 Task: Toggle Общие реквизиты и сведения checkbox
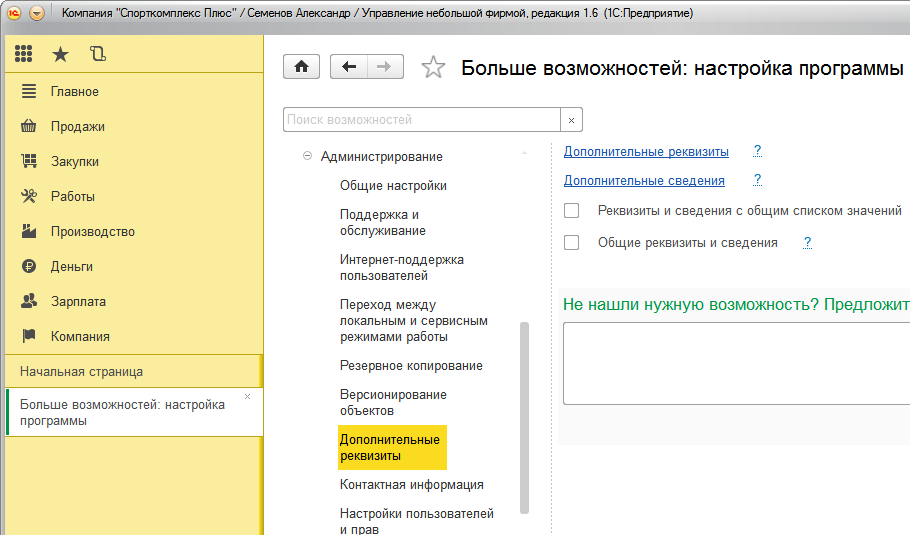point(572,242)
